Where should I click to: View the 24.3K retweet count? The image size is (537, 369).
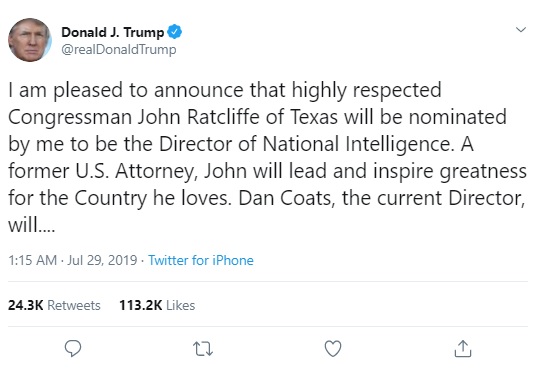(x=26, y=305)
